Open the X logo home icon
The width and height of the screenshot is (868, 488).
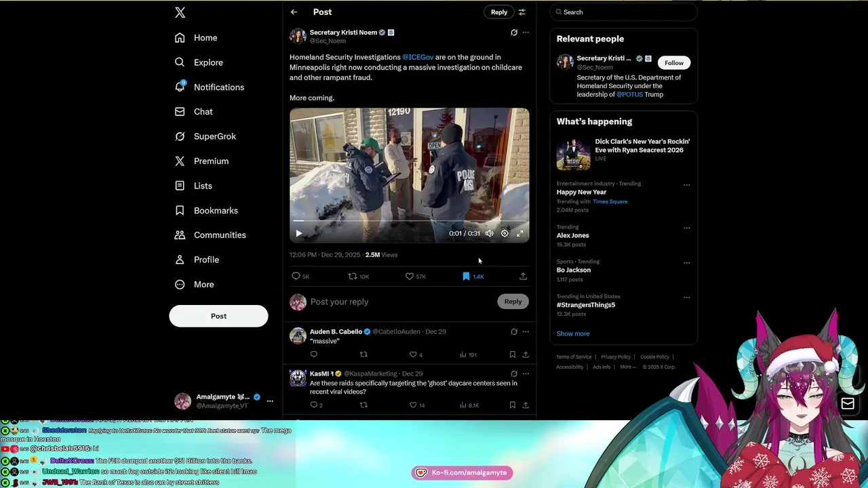pyautogui.click(x=180, y=12)
